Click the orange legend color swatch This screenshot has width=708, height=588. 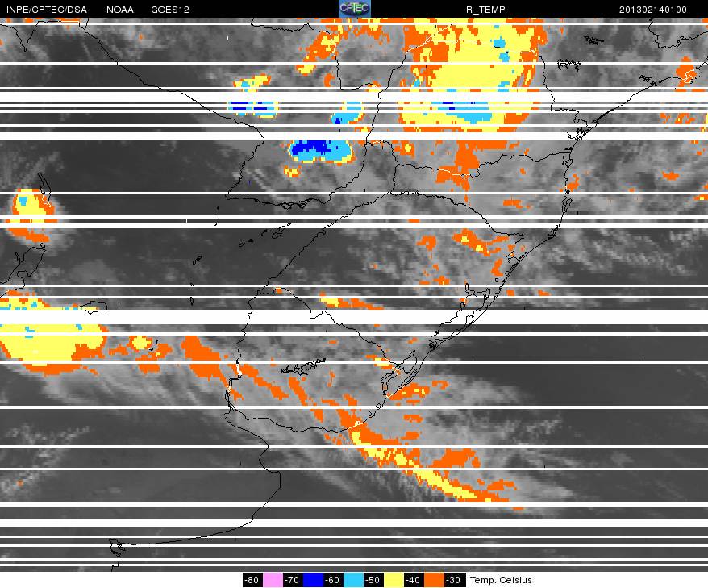pyautogui.click(x=434, y=580)
